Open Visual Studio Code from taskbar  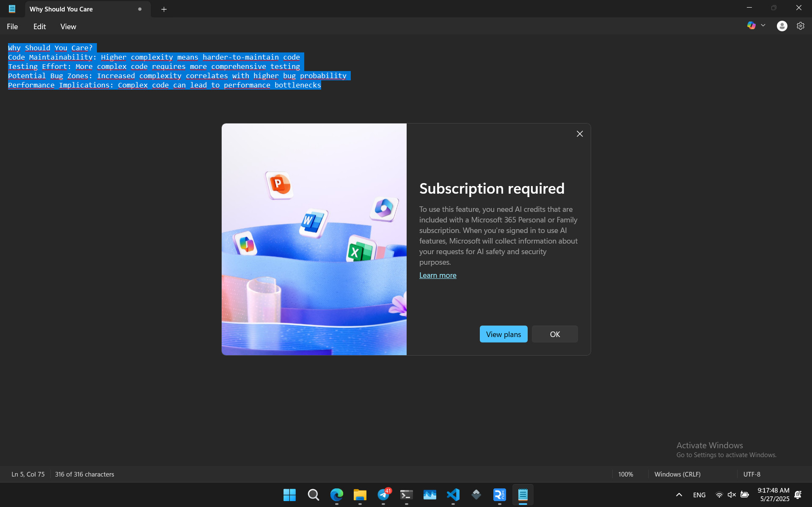(x=453, y=495)
